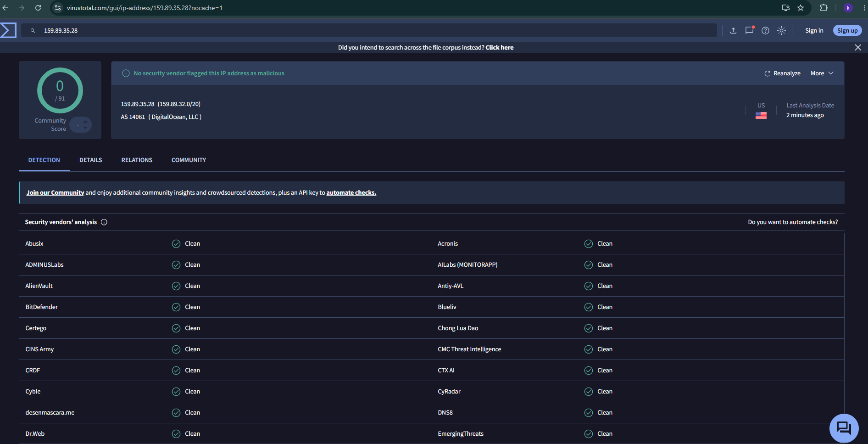Screen dimensions: 868x444
Task: Select the Certego vendor name
Action: click(x=36, y=328)
